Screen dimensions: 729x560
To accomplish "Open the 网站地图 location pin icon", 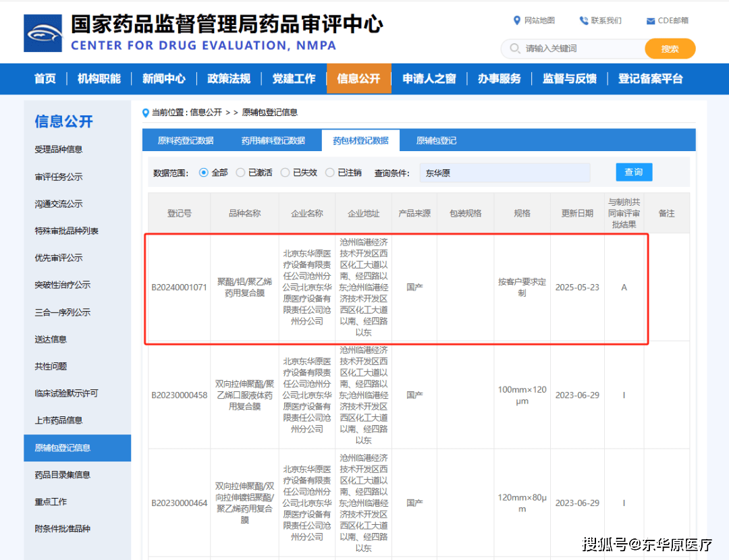I will pyautogui.click(x=517, y=20).
